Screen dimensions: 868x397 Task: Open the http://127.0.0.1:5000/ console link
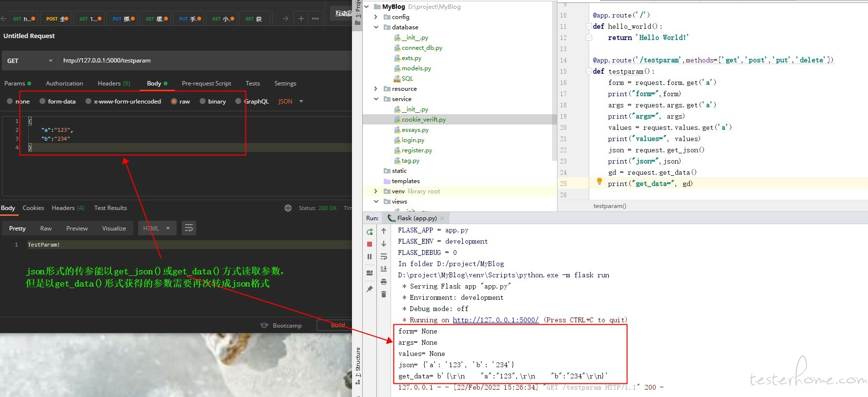(x=496, y=320)
